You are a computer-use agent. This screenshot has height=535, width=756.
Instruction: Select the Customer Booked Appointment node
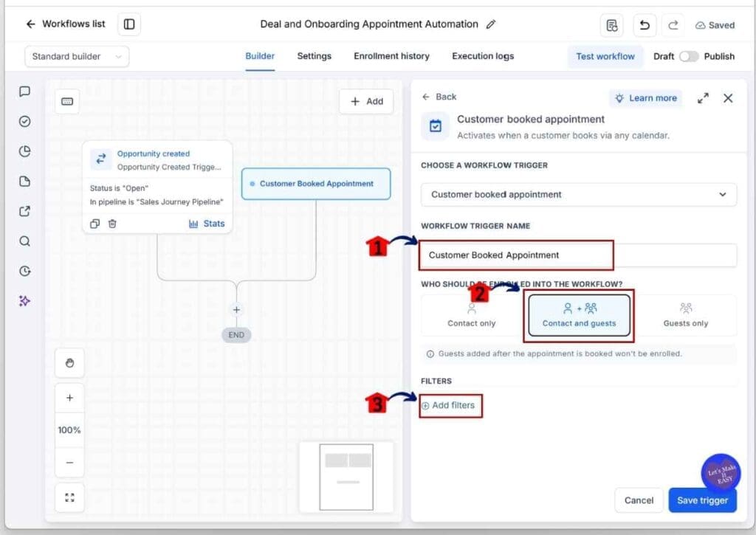click(316, 184)
